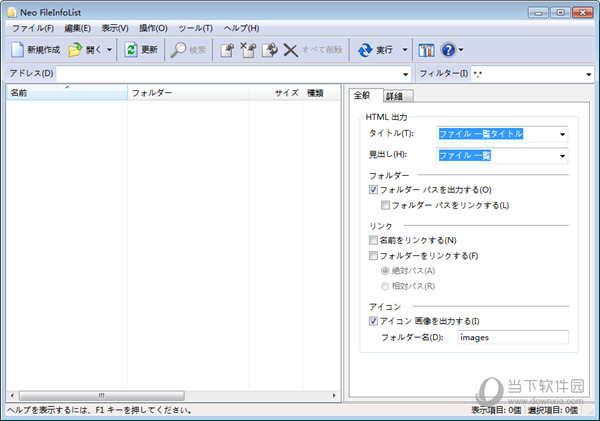
Task: Open the help icon dropdown arrow
Action: pos(461,50)
